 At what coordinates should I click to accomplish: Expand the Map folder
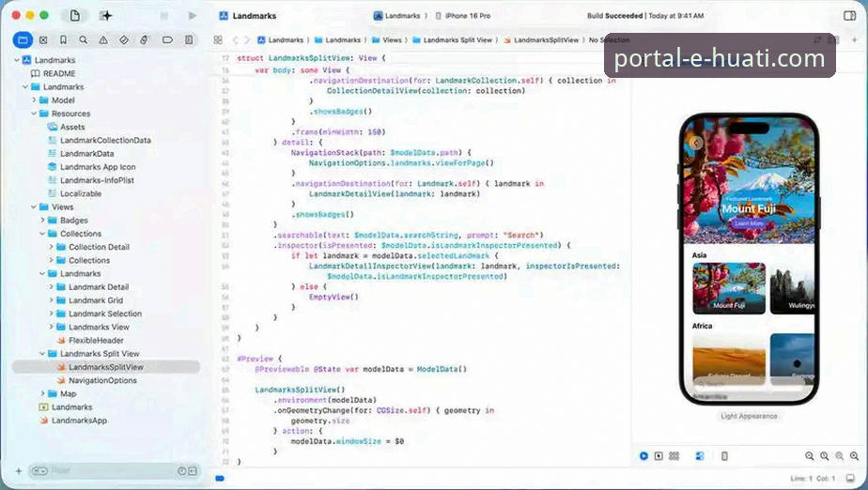[x=42, y=393]
